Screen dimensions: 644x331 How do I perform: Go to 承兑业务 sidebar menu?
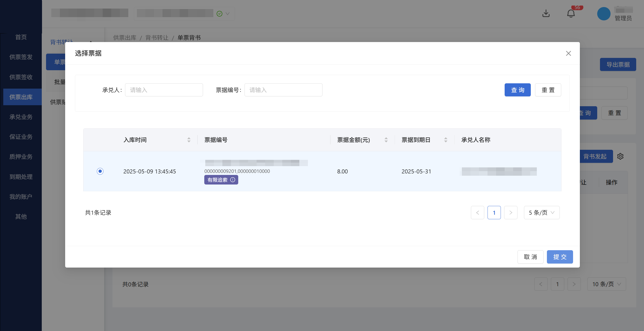point(21,117)
